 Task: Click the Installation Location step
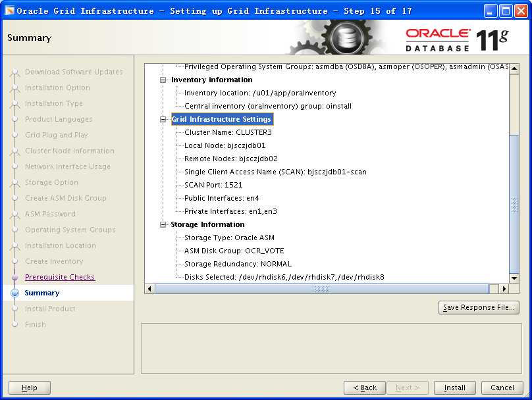pos(61,245)
